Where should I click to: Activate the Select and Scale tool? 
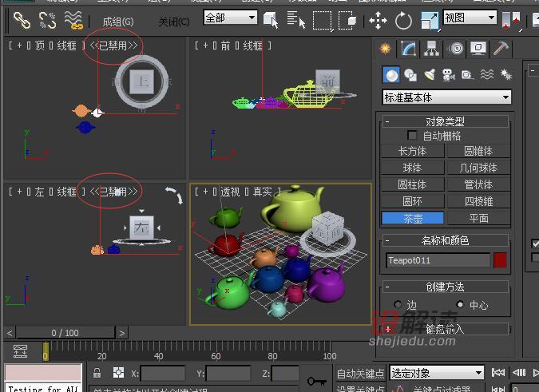pos(430,21)
